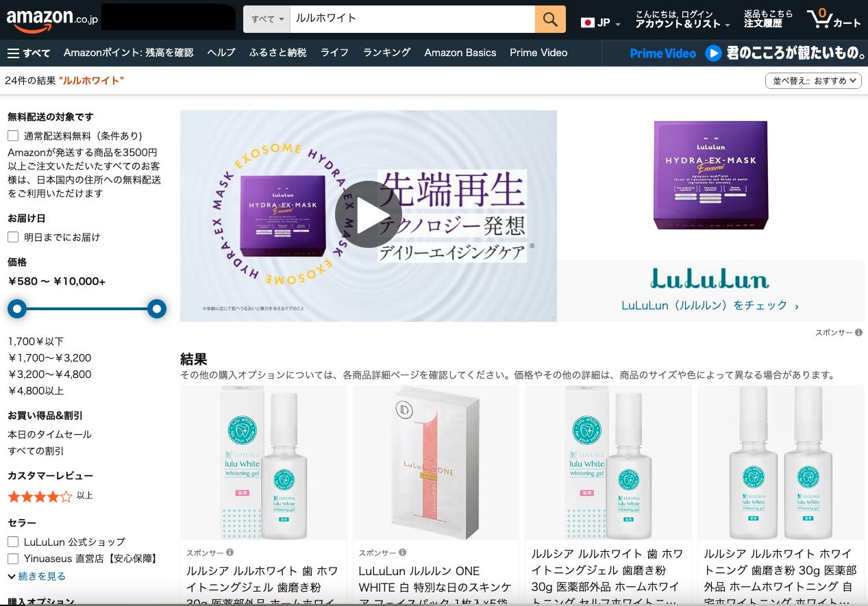Open ランキング in the navigation bar
This screenshot has width=868, height=606.
tap(386, 53)
